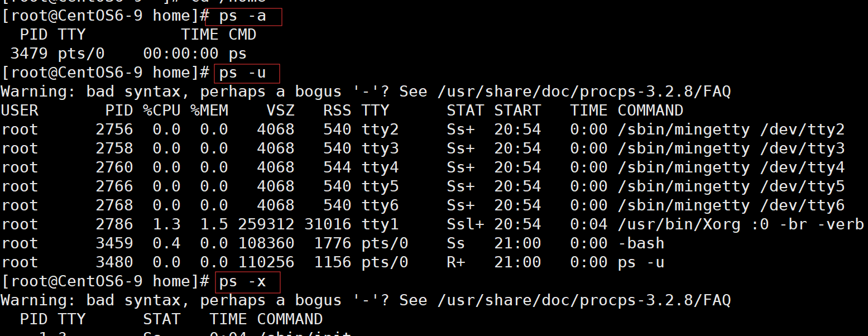Click the '/sbin/mingetty /dev/tty4' command text

731,168
